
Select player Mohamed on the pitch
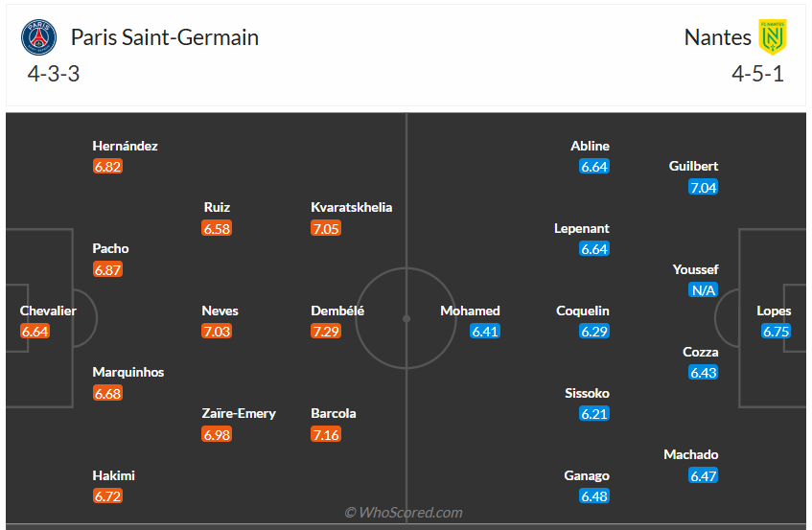tap(470, 311)
